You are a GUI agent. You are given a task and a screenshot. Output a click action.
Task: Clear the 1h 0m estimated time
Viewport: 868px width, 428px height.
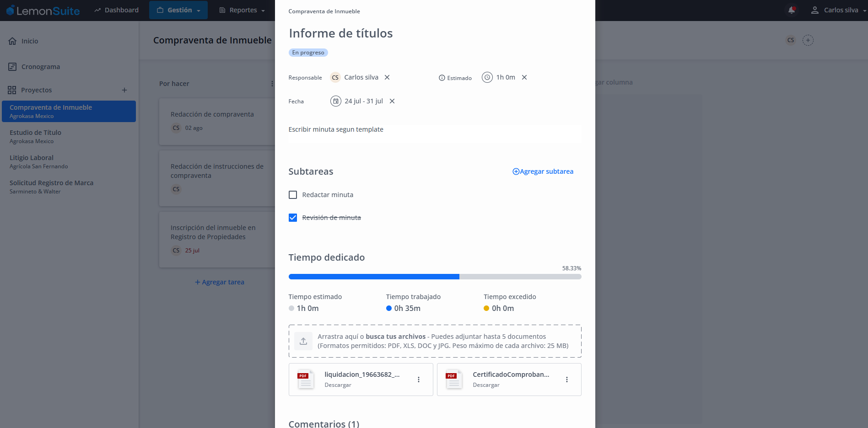[x=524, y=77]
